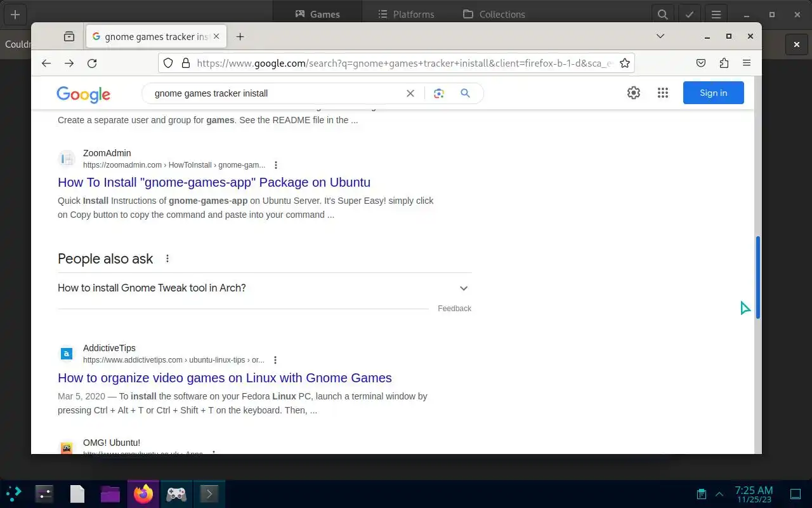Click the Sign in button

pyautogui.click(x=714, y=93)
